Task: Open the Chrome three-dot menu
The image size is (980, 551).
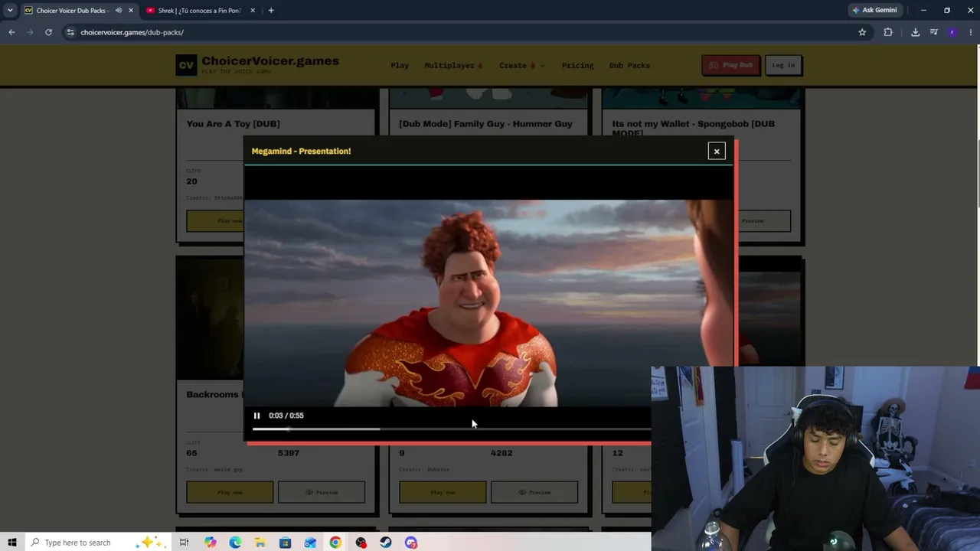Action: tap(971, 32)
